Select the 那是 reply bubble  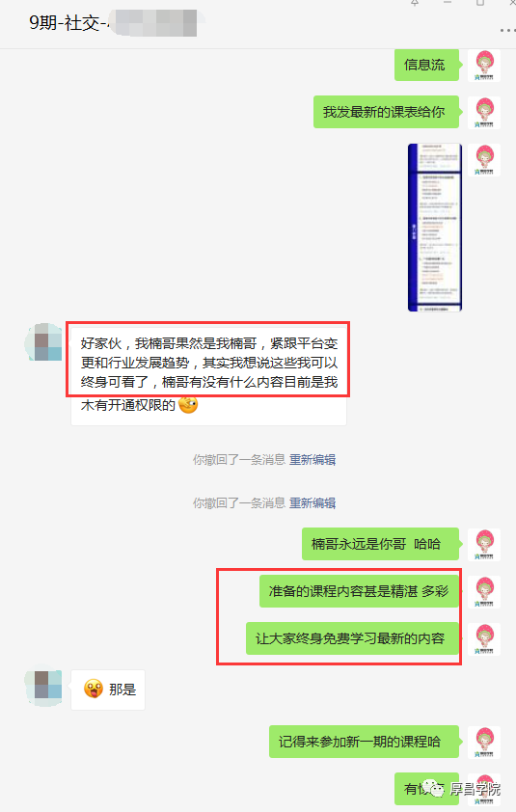coord(108,690)
